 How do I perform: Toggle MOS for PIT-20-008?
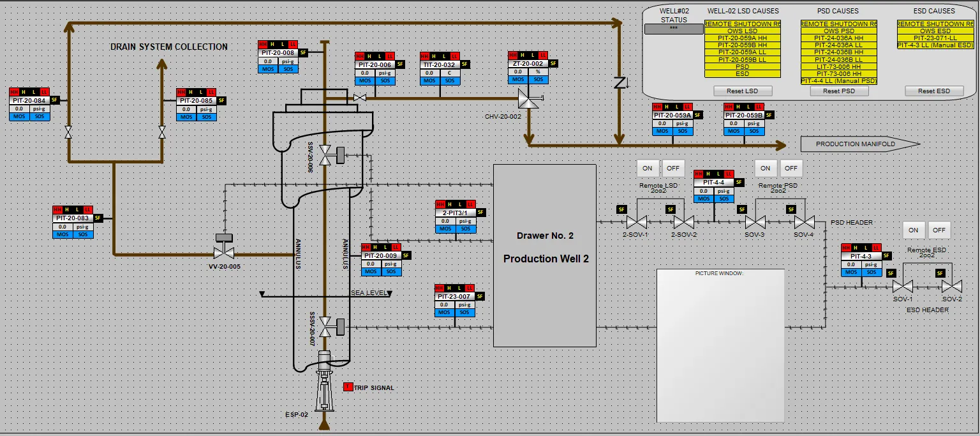pyautogui.click(x=269, y=69)
